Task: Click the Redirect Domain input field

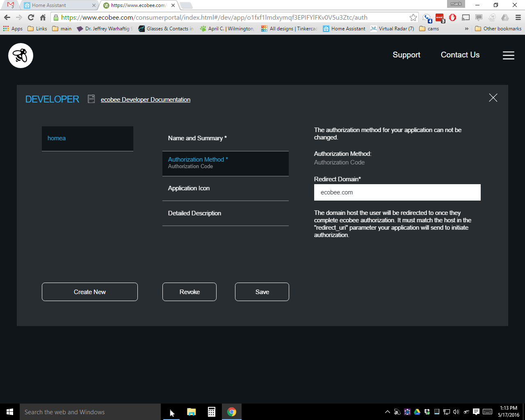Action: (397, 192)
